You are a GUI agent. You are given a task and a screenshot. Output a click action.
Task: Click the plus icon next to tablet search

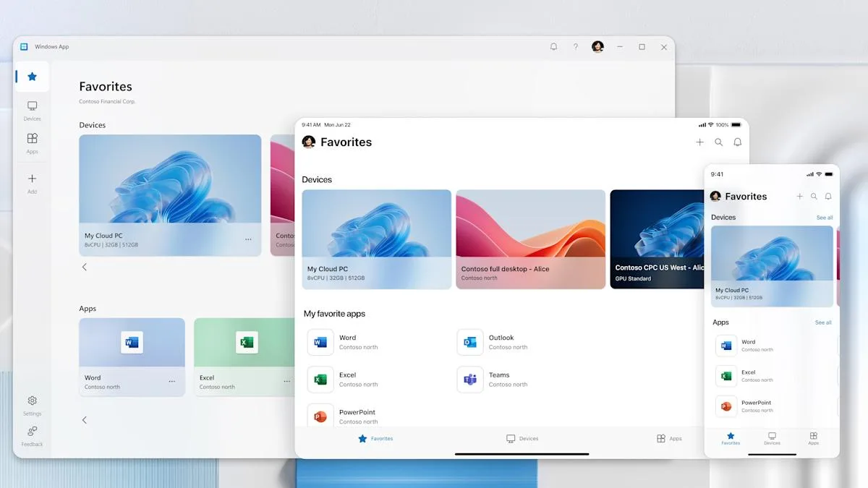pos(699,142)
